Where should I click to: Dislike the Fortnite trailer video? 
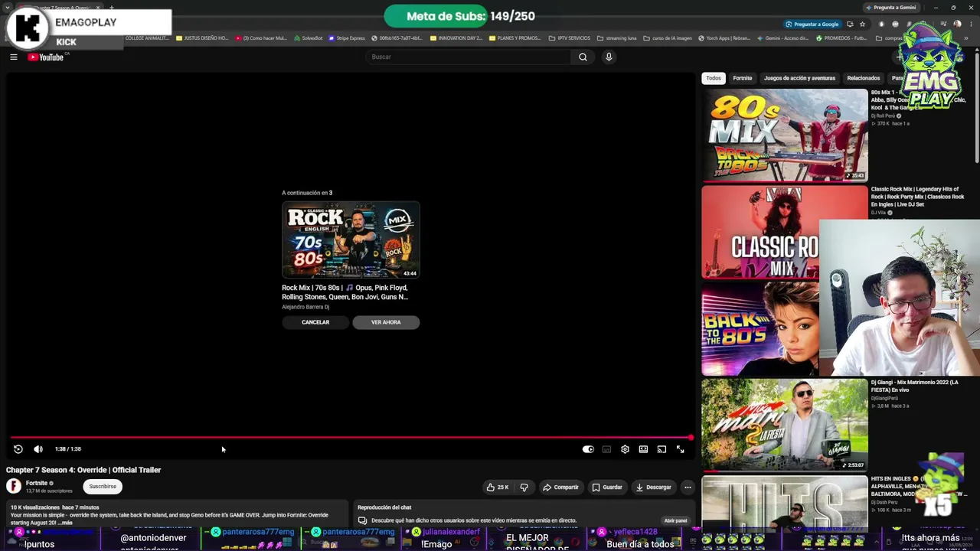pyautogui.click(x=524, y=487)
